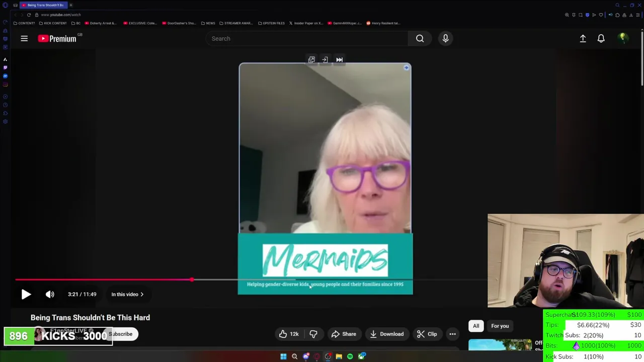Screen dimensions: 644x362
Task: Click the video detach arrow icon
Action: 325,60
